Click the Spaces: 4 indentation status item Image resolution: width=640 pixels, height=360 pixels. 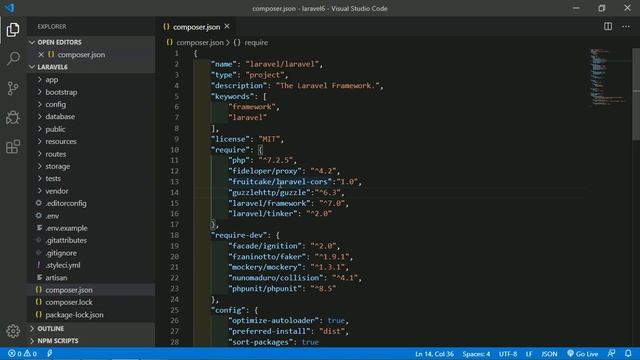pyautogui.click(x=476, y=353)
